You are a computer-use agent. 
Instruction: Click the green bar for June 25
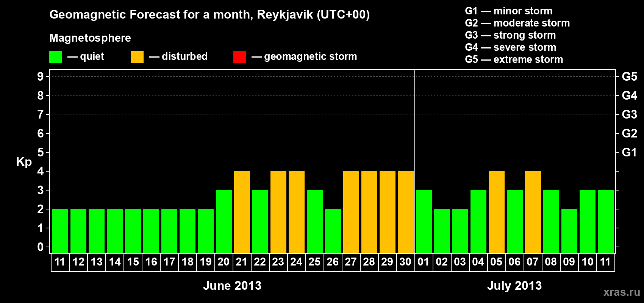tap(315, 221)
